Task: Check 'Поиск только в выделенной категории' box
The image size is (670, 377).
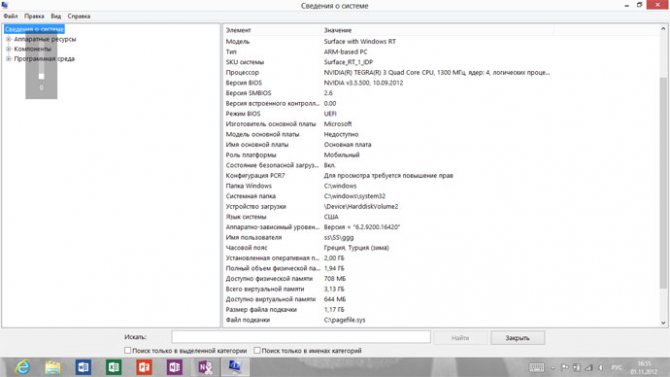Action: point(127,350)
